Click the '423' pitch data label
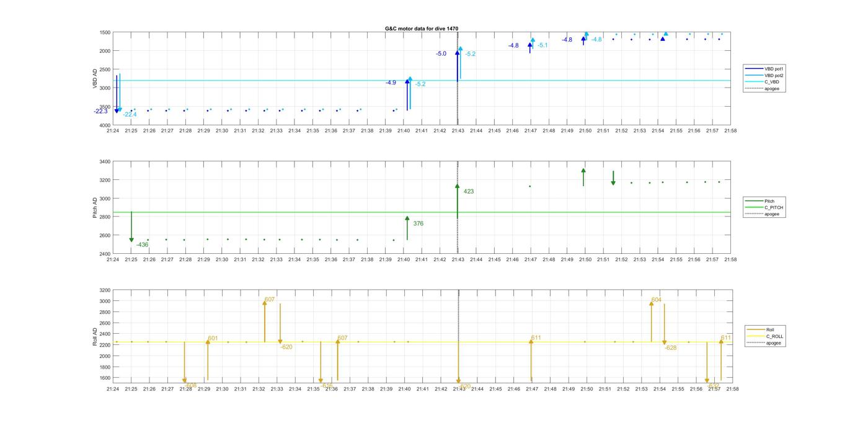The image size is (868, 430). (x=469, y=192)
